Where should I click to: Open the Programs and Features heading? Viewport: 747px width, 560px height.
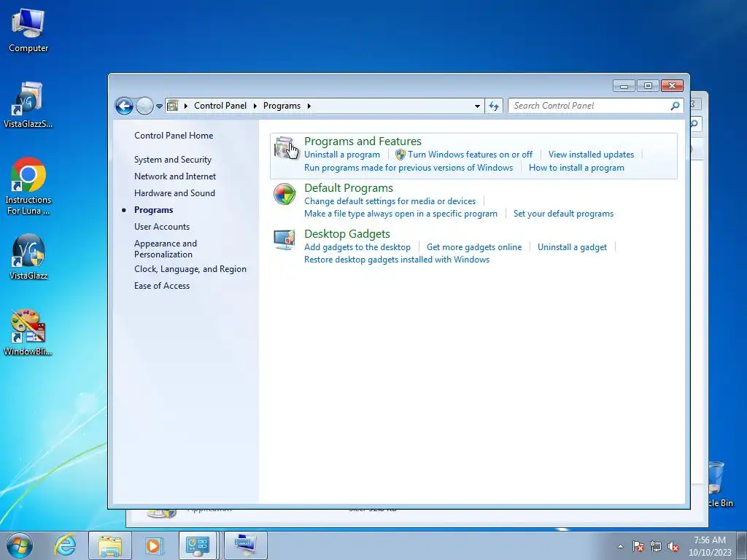[363, 141]
